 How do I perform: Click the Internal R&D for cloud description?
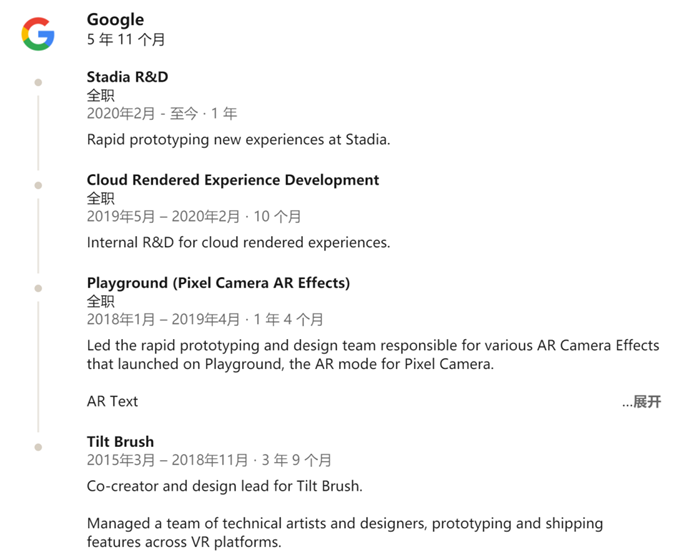[x=238, y=242]
